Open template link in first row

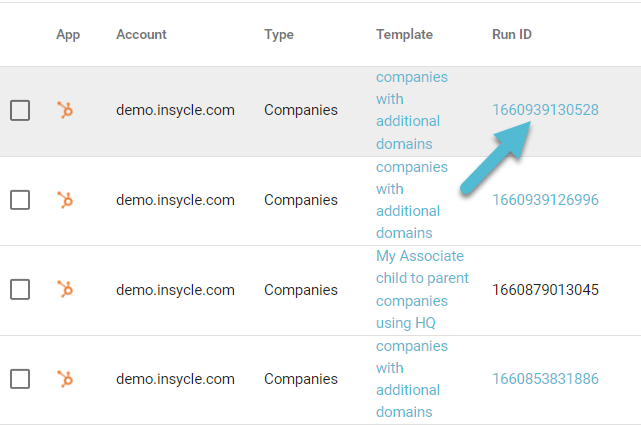coord(412,110)
